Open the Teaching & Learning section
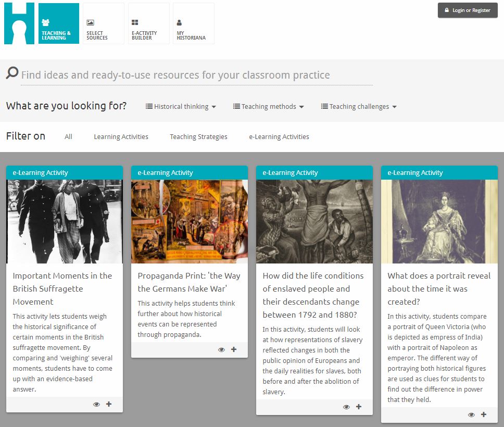The image size is (504, 427). click(x=59, y=23)
